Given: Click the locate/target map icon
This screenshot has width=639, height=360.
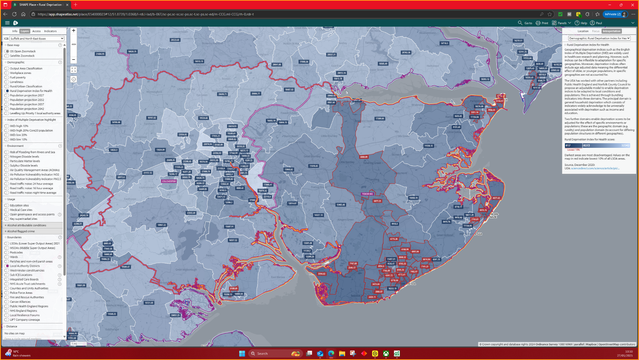Looking at the screenshot, I should (74, 80).
